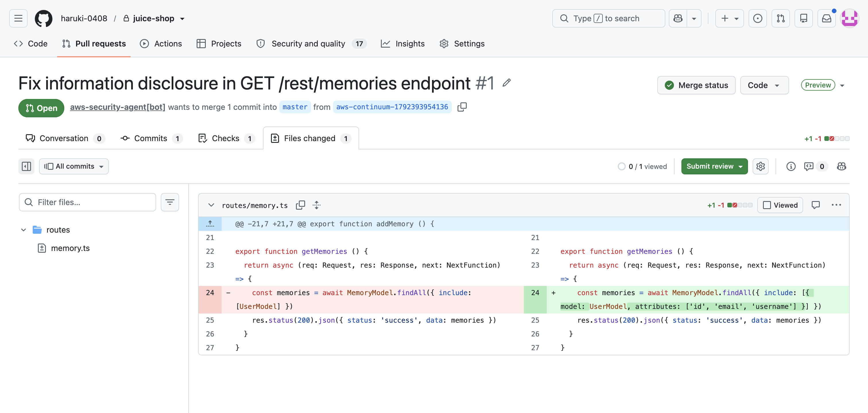Open the Security and quality tab
Image resolution: width=868 pixels, height=413 pixels.
coord(311,44)
